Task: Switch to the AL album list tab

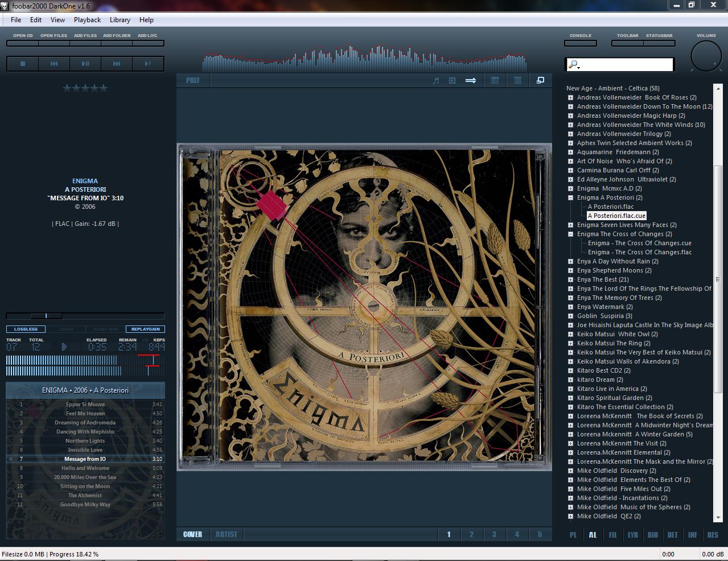Action: 593,535
